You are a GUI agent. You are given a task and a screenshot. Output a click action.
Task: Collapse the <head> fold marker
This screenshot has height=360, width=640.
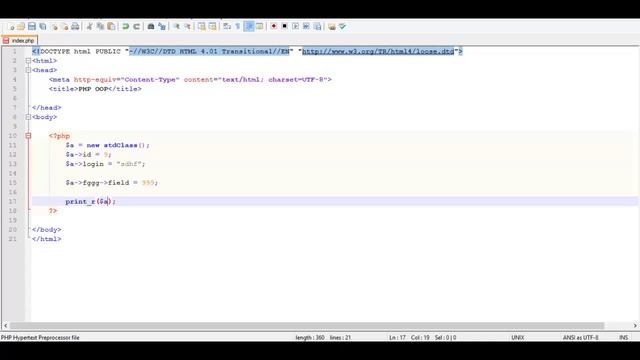pos(28,70)
